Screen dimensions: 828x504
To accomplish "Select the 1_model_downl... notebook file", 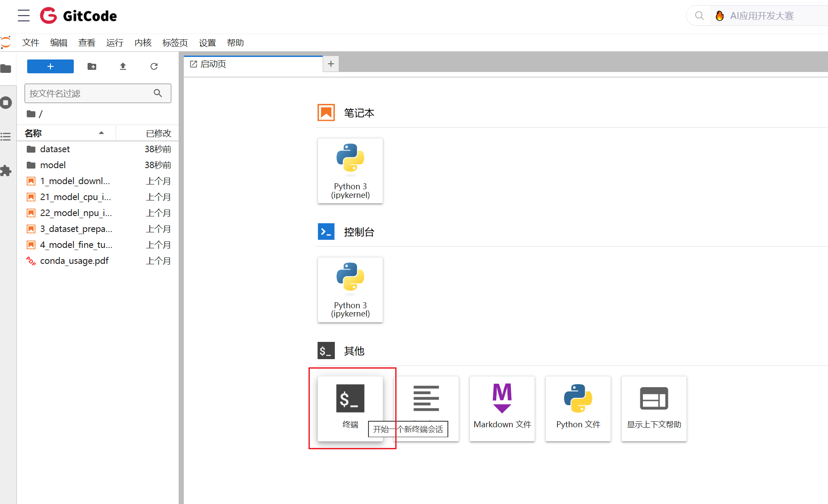I will click(98, 181).
